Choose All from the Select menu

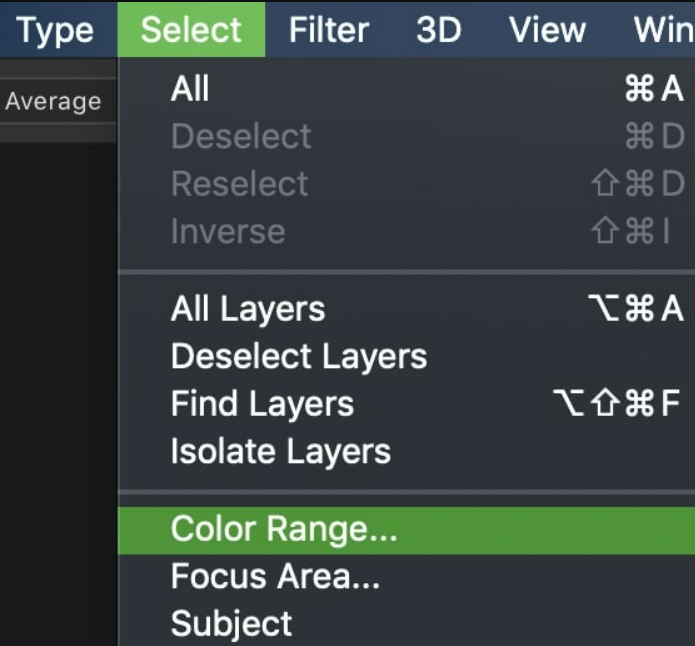(190, 89)
